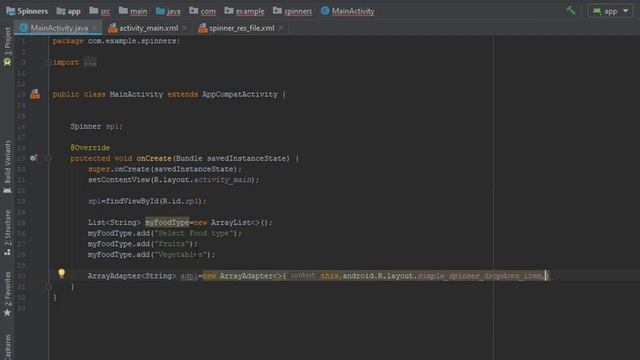This screenshot has height=360, width=640.
Task: Click the adp1 variable name
Action: (189, 276)
